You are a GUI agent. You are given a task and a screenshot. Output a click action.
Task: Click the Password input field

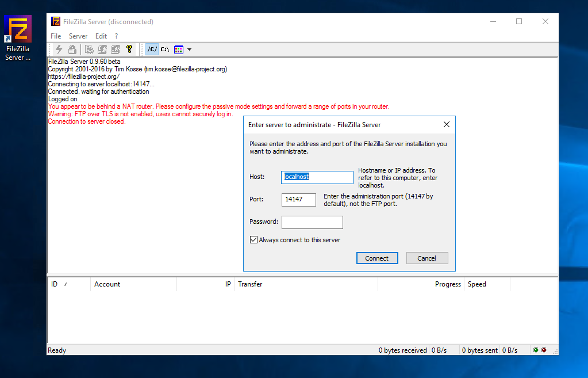pos(312,222)
